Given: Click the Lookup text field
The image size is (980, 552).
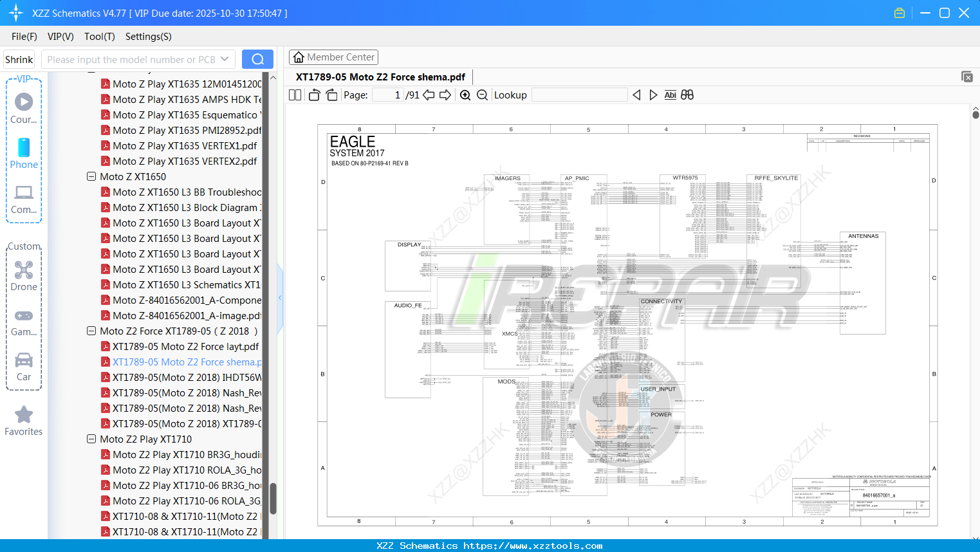Looking at the screenshot, I should click(580, 95).
